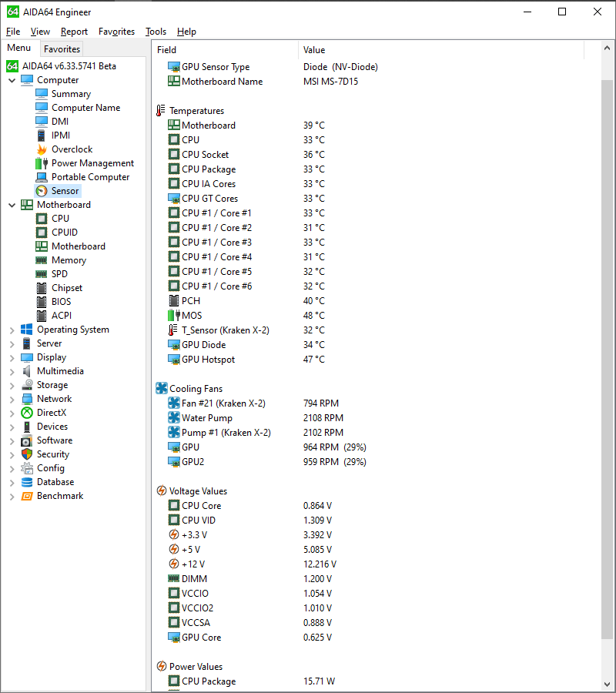616x693 pixels.
Task: Select the DMI tree item
Action: click(60, 122)
